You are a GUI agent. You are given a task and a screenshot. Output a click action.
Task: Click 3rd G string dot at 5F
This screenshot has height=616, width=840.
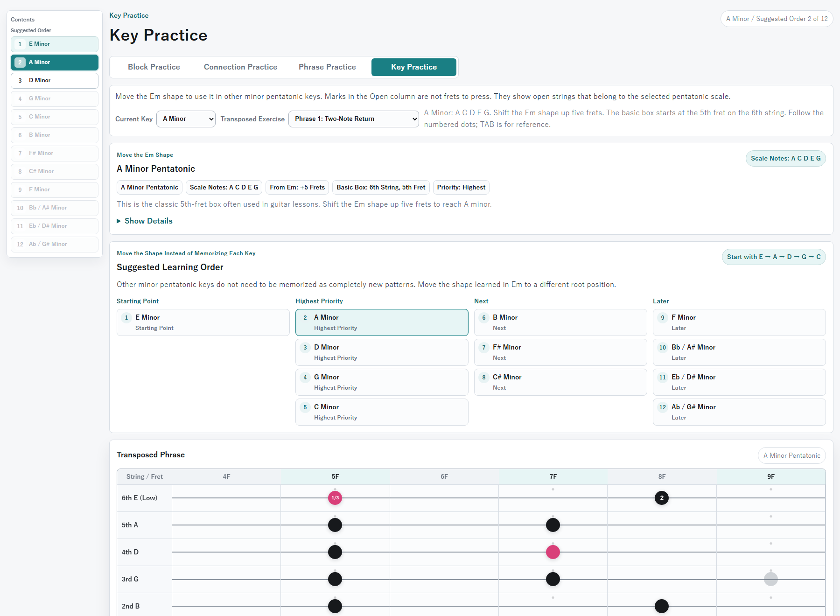coord(335,579)
